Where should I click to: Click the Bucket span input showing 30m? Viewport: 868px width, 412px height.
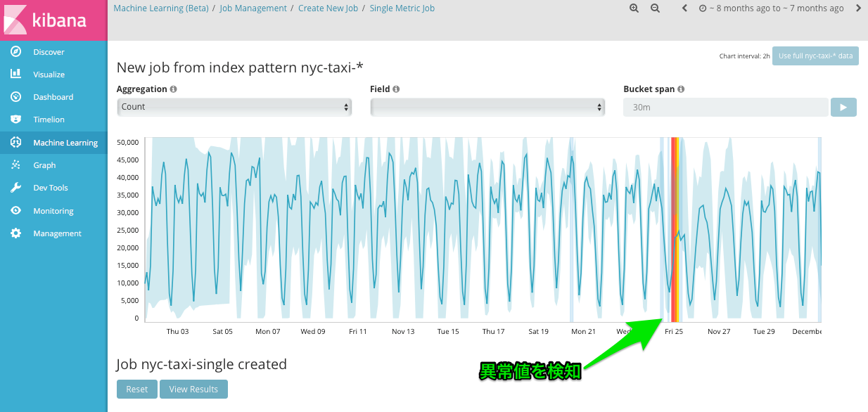(725, 107)
